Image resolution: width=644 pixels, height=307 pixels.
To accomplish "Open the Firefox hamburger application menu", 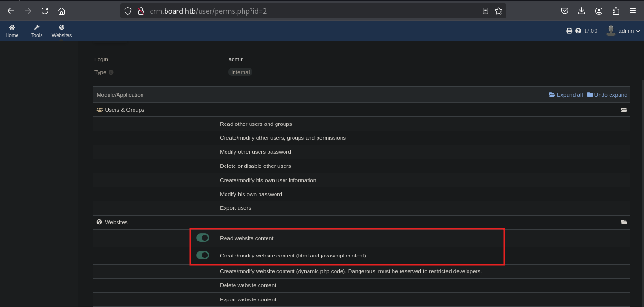I will [633, 11].
